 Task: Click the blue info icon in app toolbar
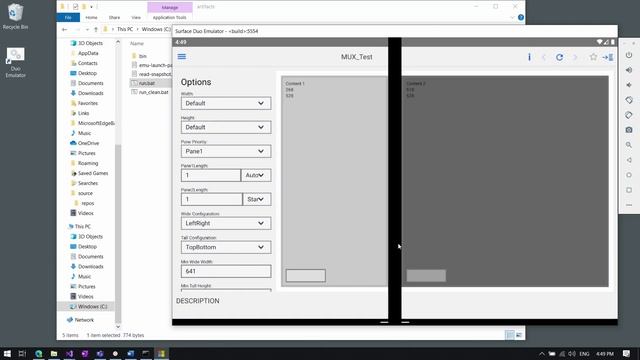529,57
